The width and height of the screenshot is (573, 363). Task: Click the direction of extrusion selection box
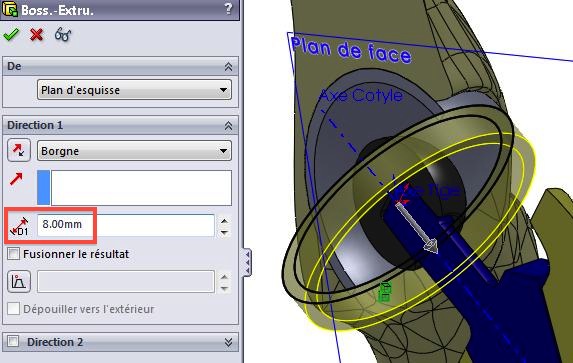(134, 188)
